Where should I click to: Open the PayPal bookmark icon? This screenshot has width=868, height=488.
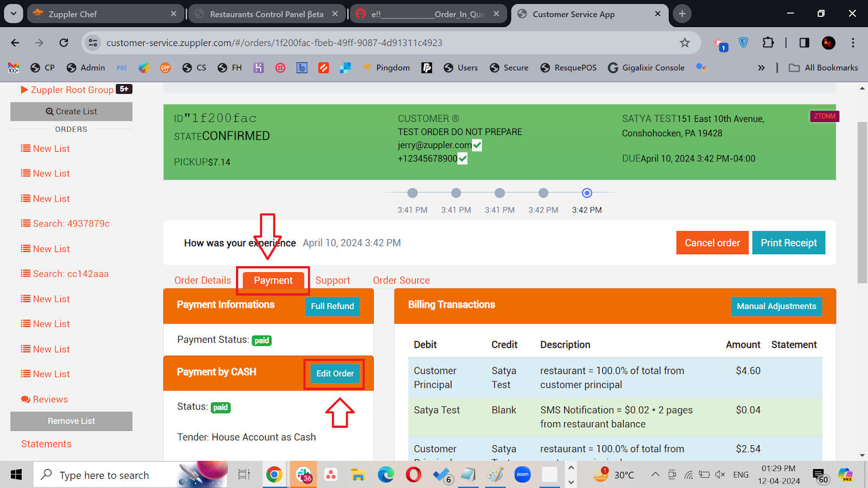[x=427, y=68]
